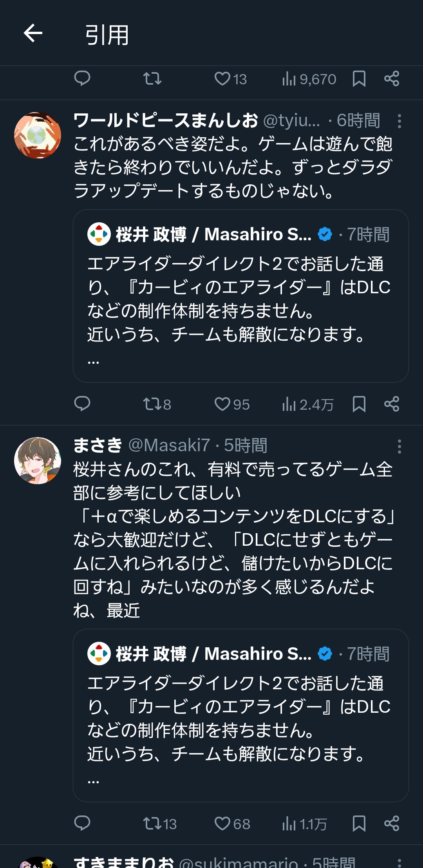
Task: Like the post with 95 likes
Action: tap(232, 404)
